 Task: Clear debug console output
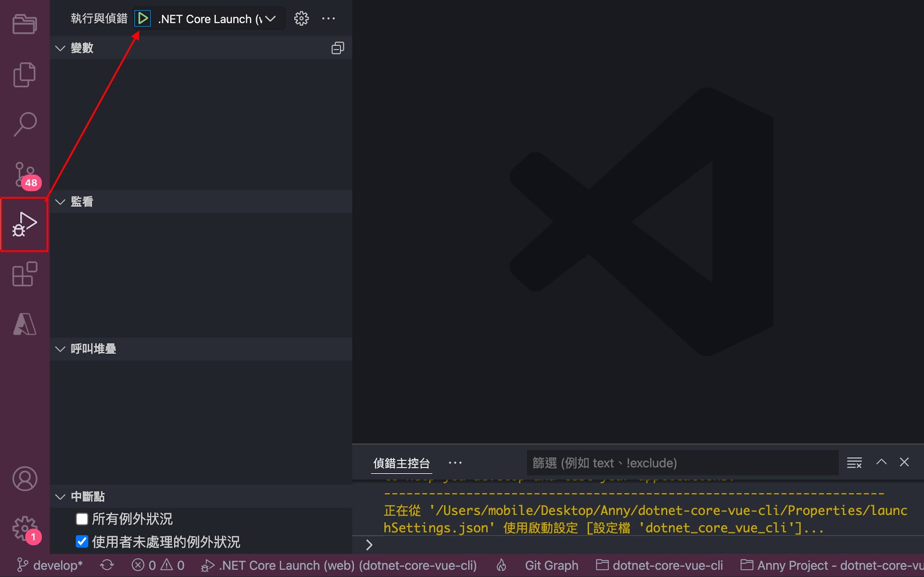click(x=854, y=463)
